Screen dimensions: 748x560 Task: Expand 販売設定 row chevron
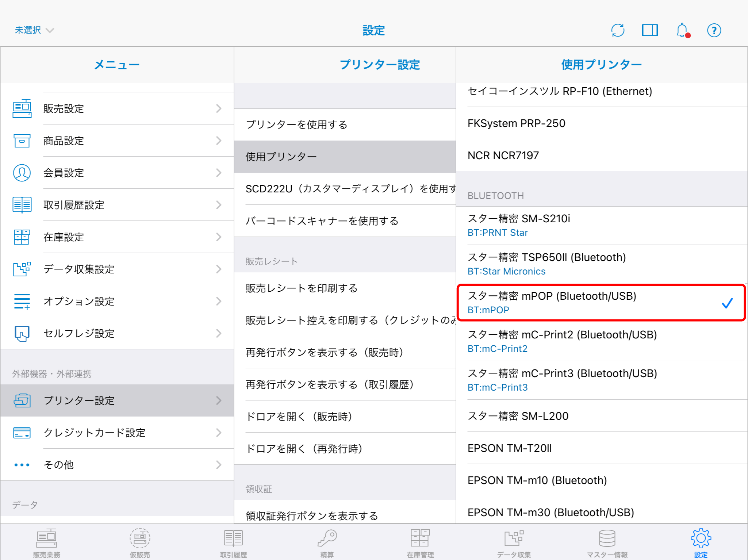[x=219, y=108]
